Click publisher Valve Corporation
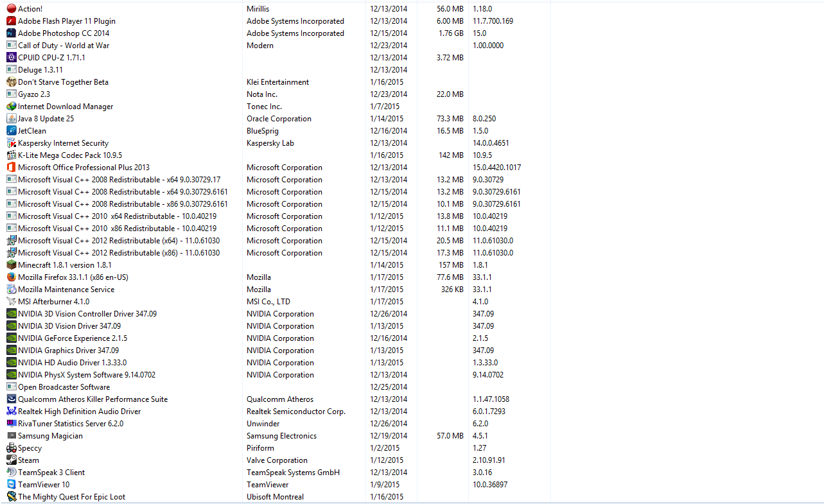This screenshot has width=824, height=504. (277, 460)
